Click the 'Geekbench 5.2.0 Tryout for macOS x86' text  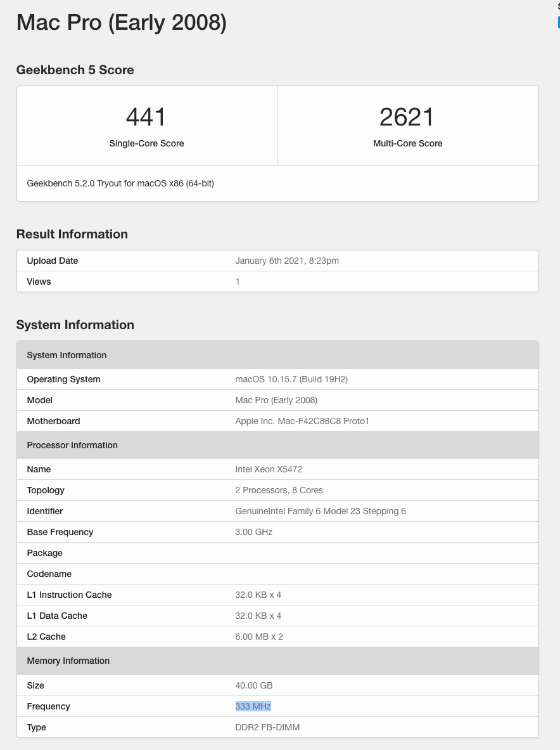[120, 183]
